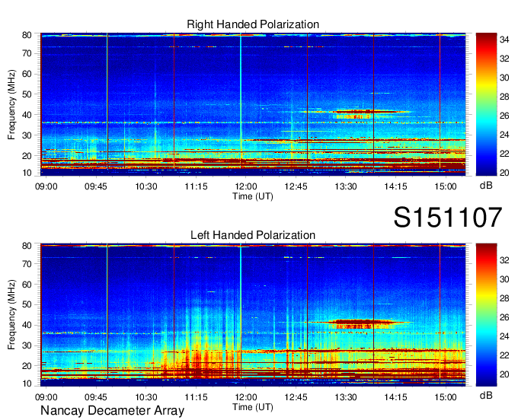Select the S151107 observation label
Image resolution: width=518 pixels, height=420 pixels.
pos(448,217)
